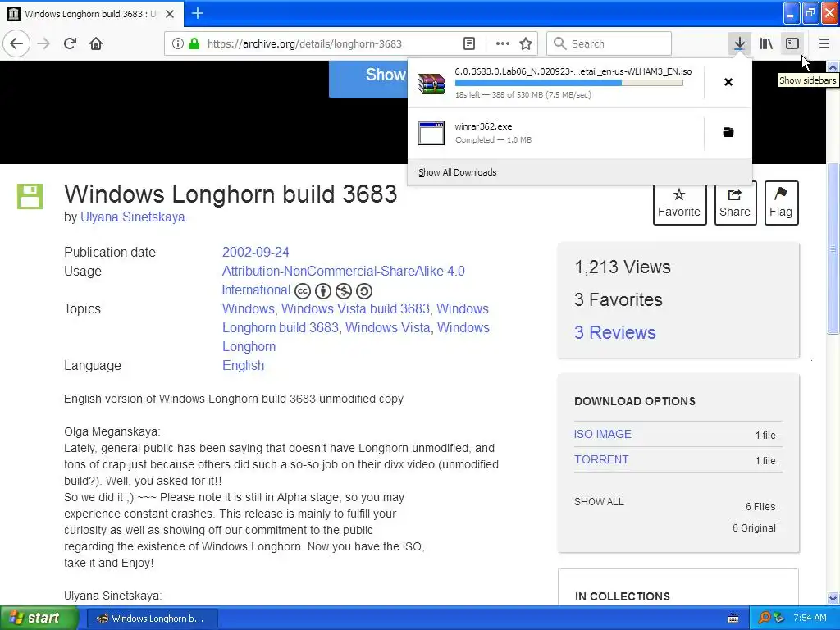Open Show All Downloads
Screen dimensions: 840x630
point(458,172)
